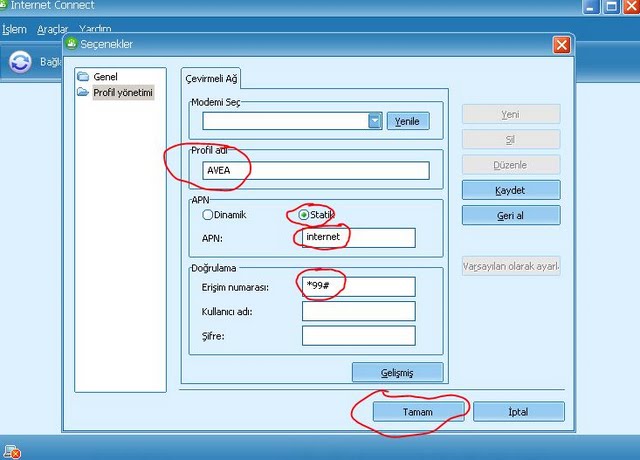Open the İşlem menu
The width and height of the screenshot is (640, 460).
tap(14, 29)
